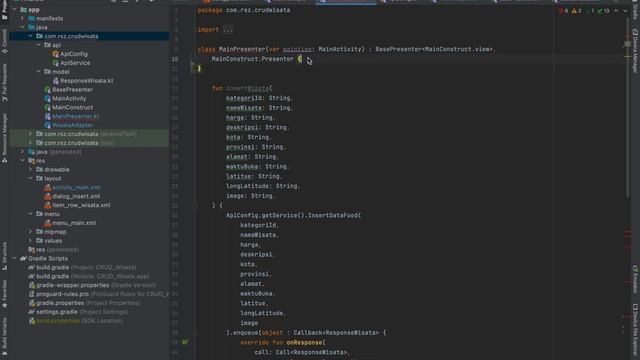
Task: Go to previous highlighted error arrow
Action: point(616,11)
